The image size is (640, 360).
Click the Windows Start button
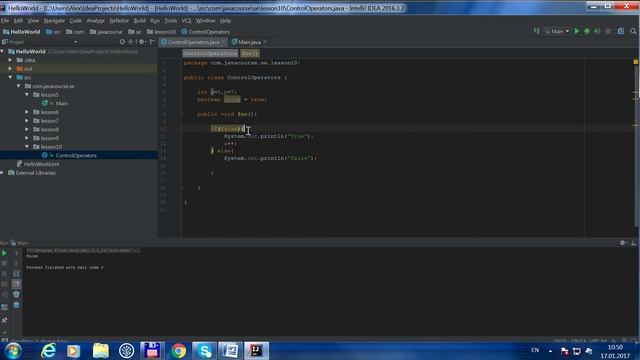(13, 351)
